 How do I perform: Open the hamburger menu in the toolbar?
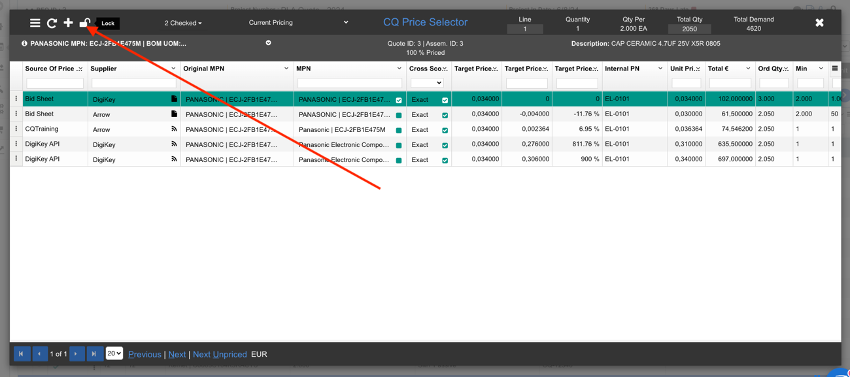point(35,23)
